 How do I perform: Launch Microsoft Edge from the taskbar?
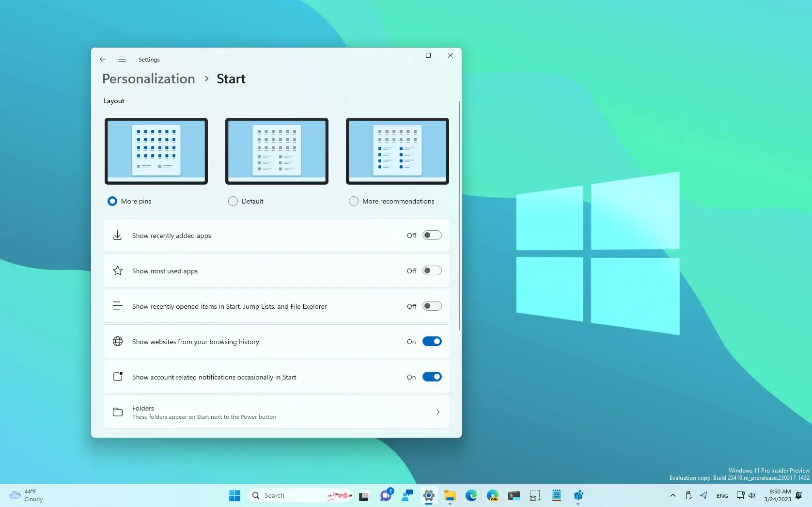click(471, 495)
